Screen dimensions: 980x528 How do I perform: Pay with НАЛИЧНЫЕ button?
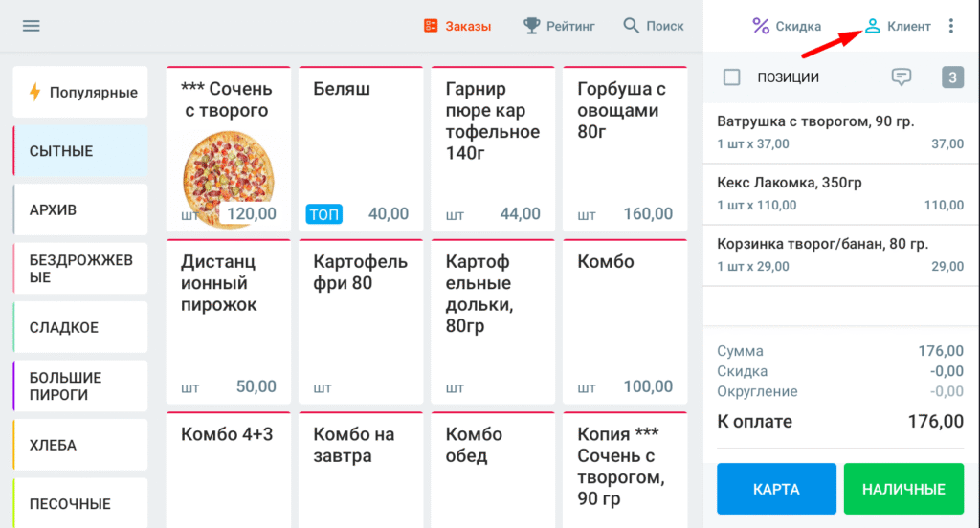(903, 489)
